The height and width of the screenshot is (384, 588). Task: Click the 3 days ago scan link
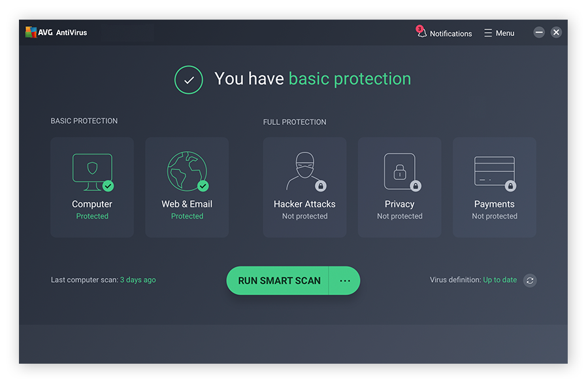click(138, 279)
